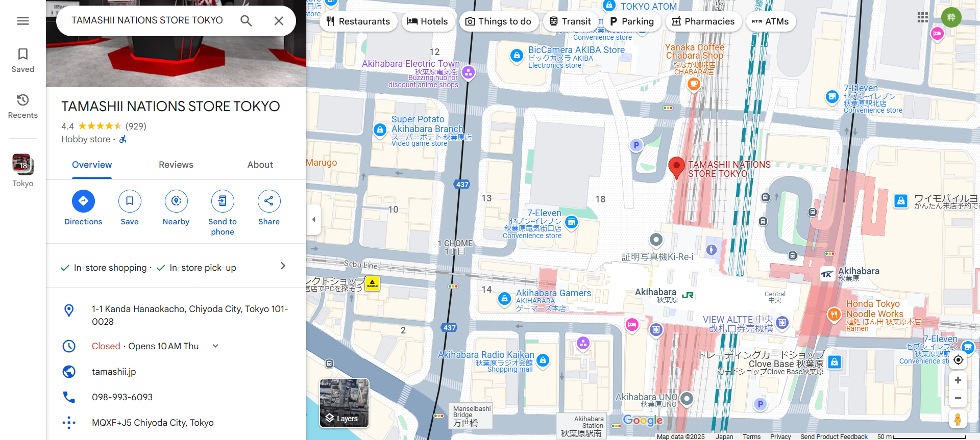The height and width of the screenshot is (440, 980).
Task: Send place to phone icon
Action: tap(223, 201)
